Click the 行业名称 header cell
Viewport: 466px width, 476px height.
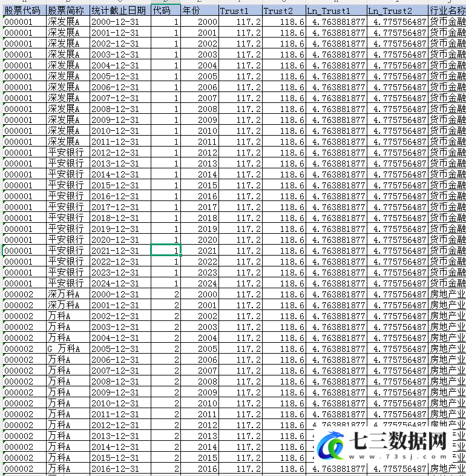(447, 11)
